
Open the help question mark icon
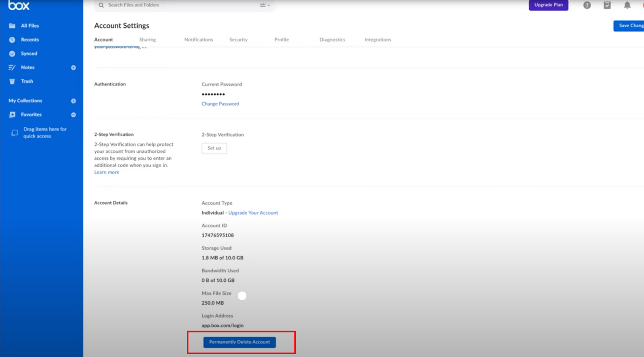(587, 5)
